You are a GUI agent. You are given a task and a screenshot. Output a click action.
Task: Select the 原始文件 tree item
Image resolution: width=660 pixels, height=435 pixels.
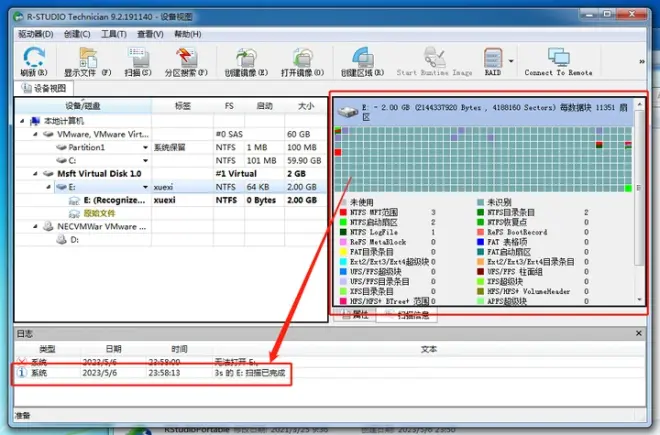click(x=99, y=213)
